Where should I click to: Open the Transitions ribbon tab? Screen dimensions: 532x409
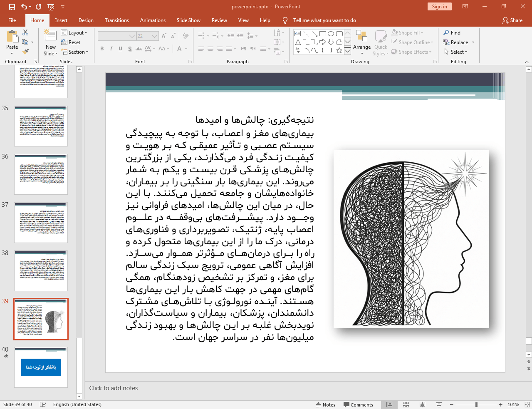[116, 20]
